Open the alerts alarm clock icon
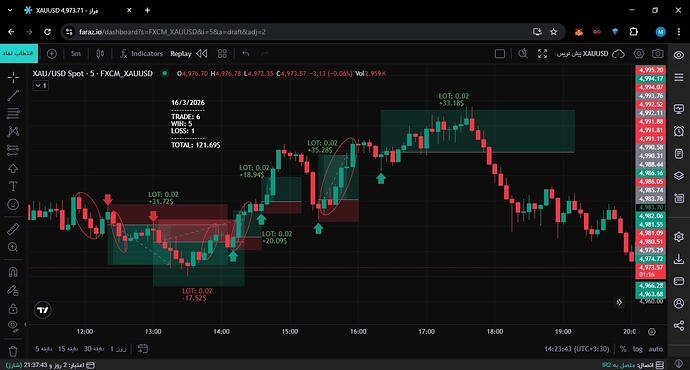The height and width of the screenshot is (370, 690). [x=679, y=131]
